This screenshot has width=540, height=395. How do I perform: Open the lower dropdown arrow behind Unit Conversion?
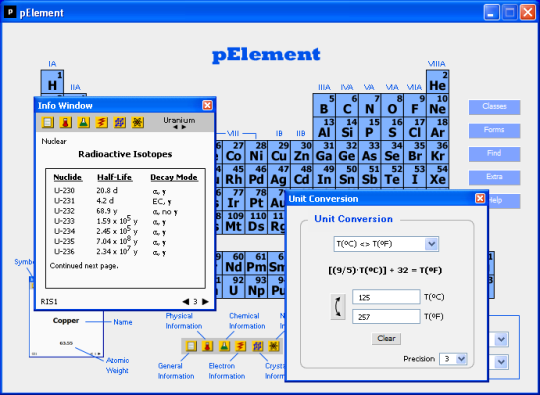pyautogui.click(x=501, y=362)
